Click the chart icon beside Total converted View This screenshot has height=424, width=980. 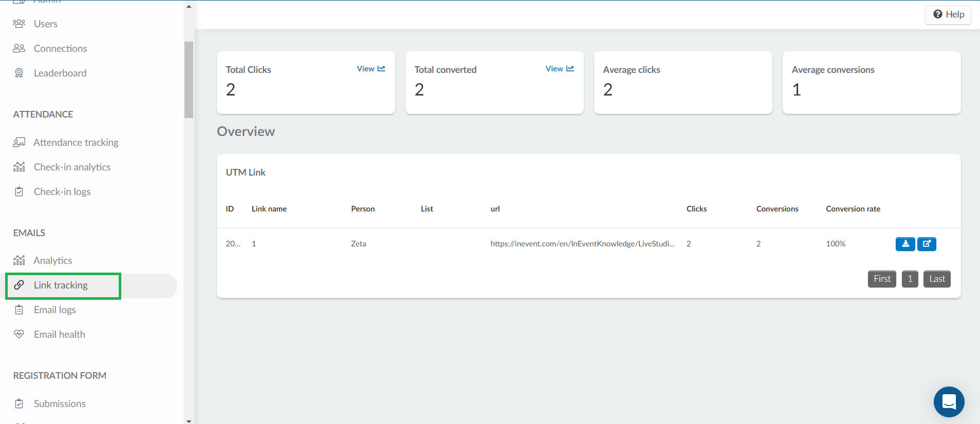point(570,69)
